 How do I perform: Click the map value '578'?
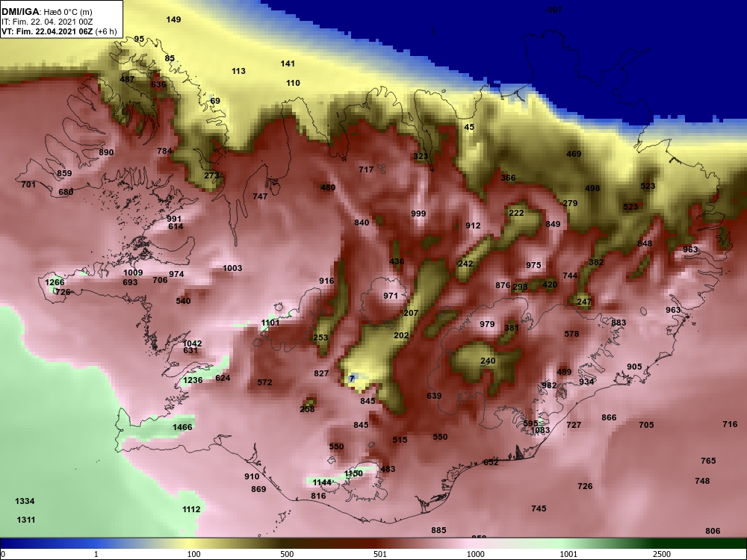coord(571,335)
